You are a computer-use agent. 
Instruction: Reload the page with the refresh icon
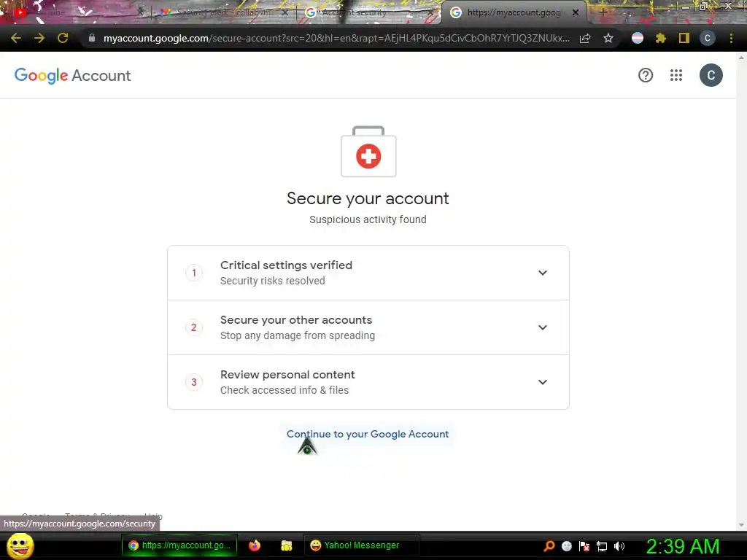(x=63, y=38)
